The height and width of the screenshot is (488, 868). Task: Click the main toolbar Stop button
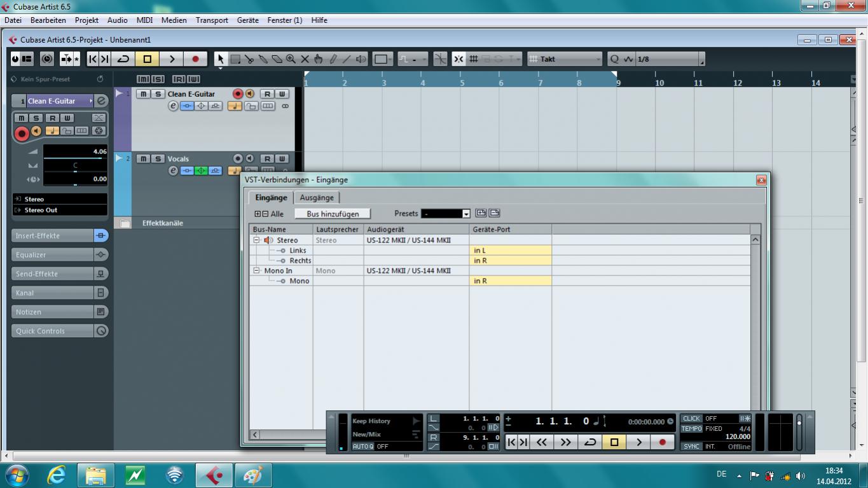[x=148, y=59]
